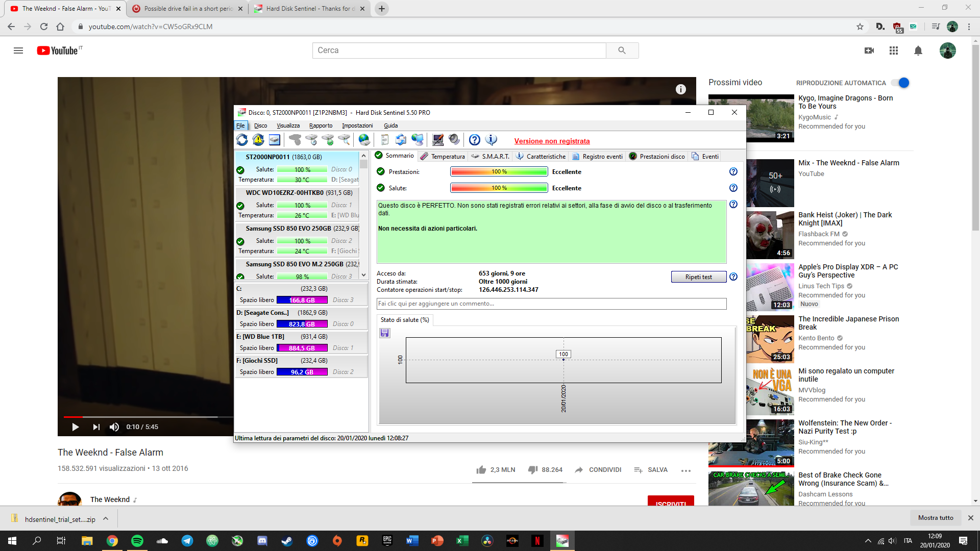Switch to the Eventi tab
980x551 pixels.
pos(705,156)
